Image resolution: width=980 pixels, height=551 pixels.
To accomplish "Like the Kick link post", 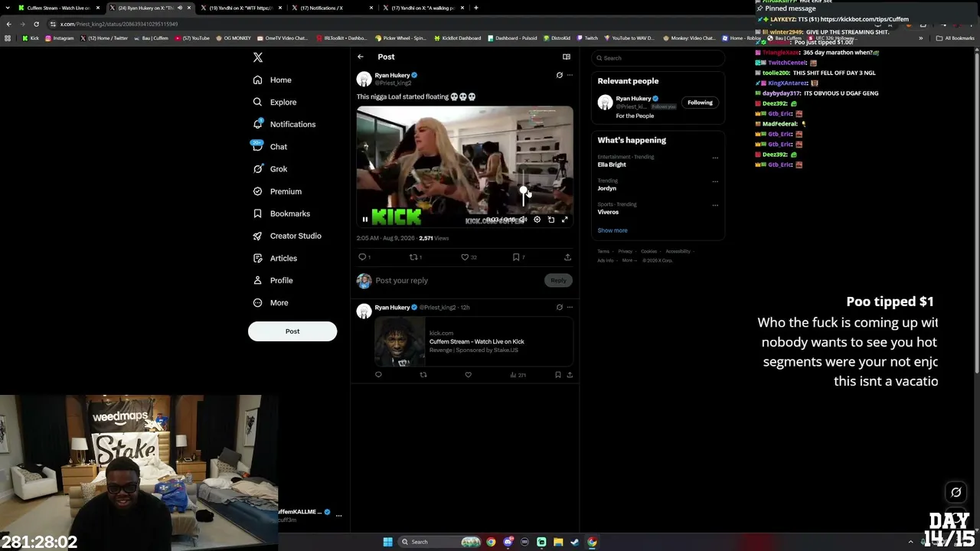I will (x=469, y=375).
